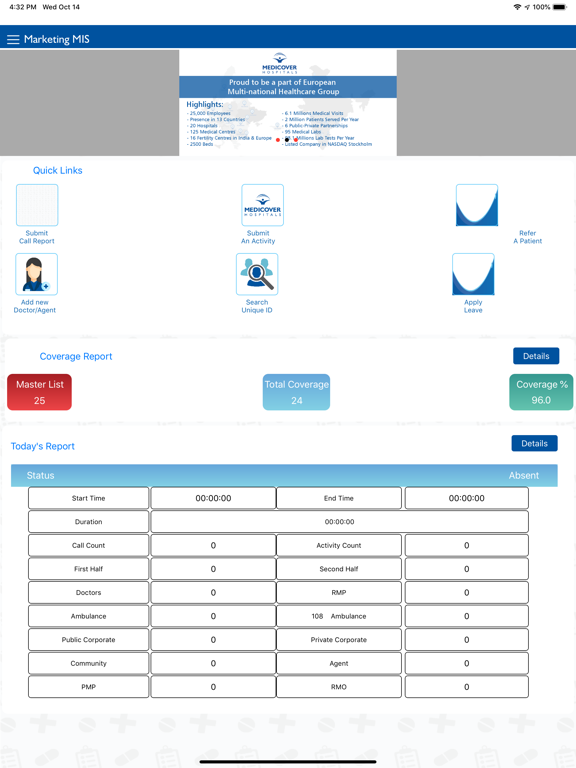Click the Submit An Activity label
The height and width of the screenshot is (768, 576).
pyautogui.click(x=258, y=237)
